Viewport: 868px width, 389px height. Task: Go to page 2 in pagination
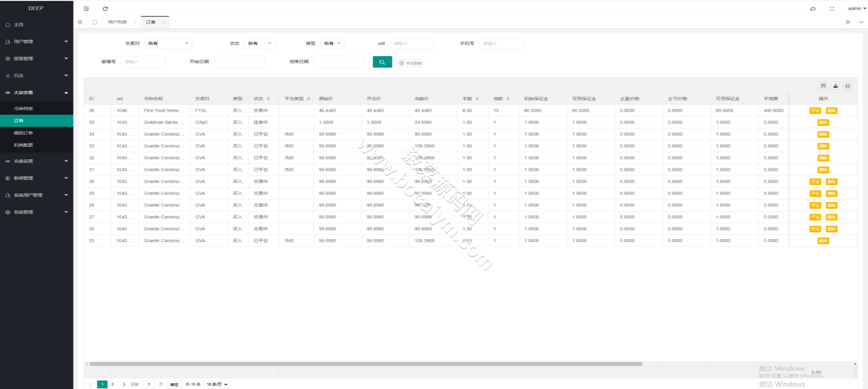point(112,384)
